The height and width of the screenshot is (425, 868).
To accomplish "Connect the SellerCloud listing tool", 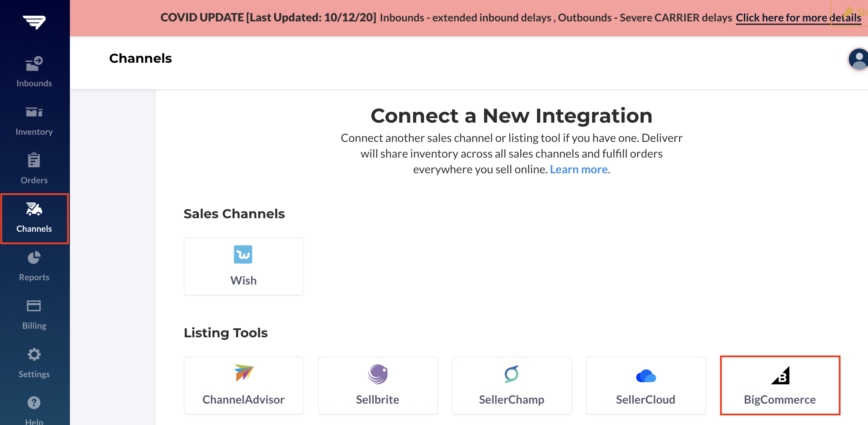I will (x=646, y=385).
